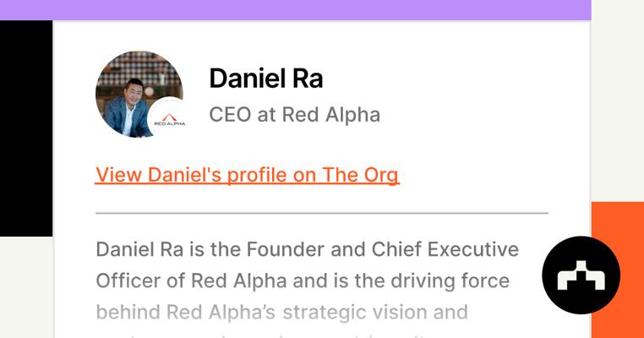The width and height of the screenshot is (644, 338).
Task: Click blank white card space right of the name
Action: click(473, 80)
